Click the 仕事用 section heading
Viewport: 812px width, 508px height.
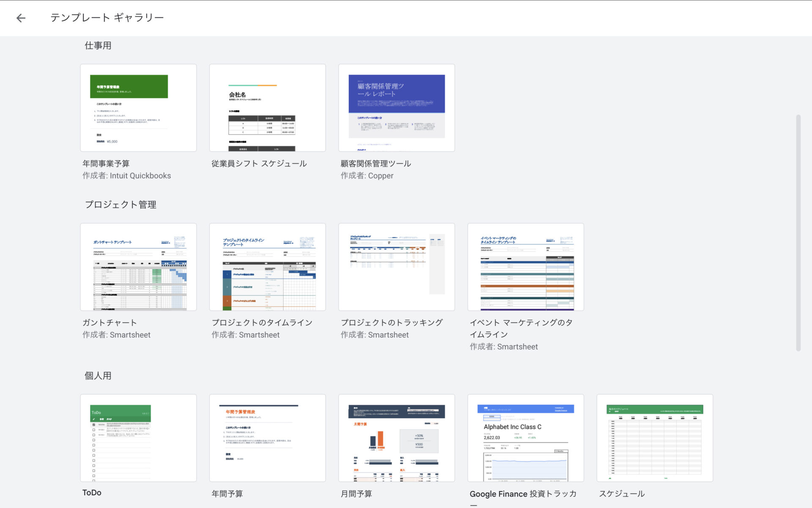pos(98,45)
